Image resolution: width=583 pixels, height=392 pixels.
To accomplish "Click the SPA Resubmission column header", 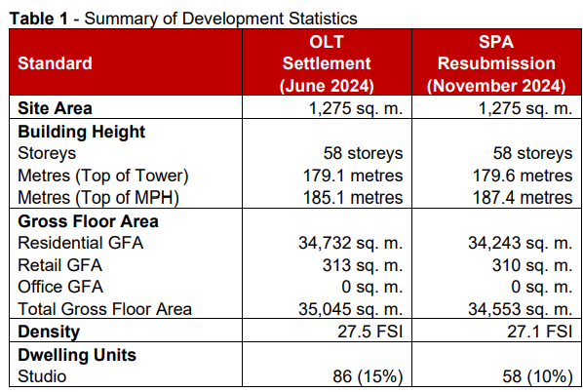I will (496, 63).
